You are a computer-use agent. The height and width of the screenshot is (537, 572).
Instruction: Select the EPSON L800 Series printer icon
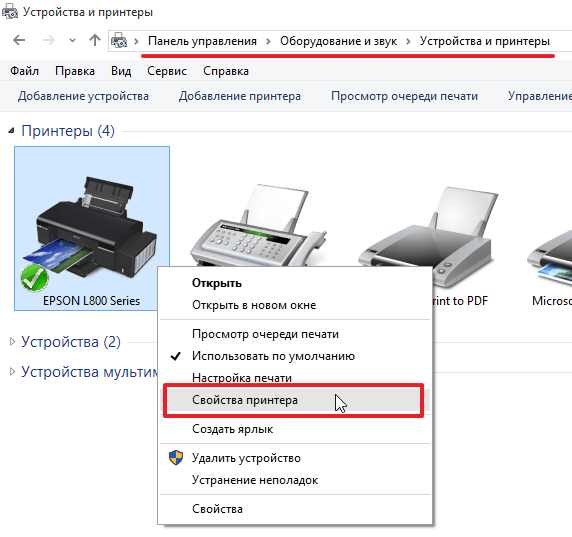tap(92, 228)
